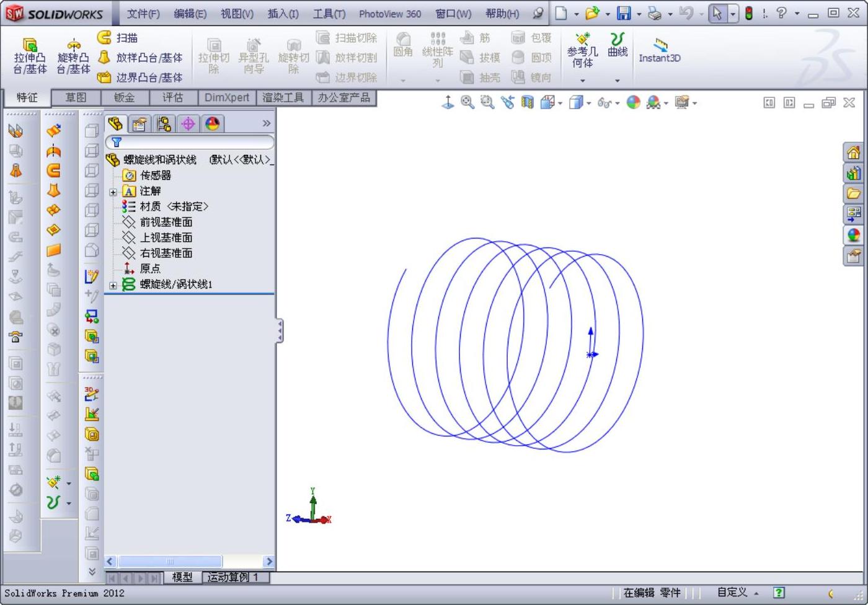The width and height of the screenshot is (868, 605).
Task: Open the 窗口(W) menu
Action: (x=453, y=14)
